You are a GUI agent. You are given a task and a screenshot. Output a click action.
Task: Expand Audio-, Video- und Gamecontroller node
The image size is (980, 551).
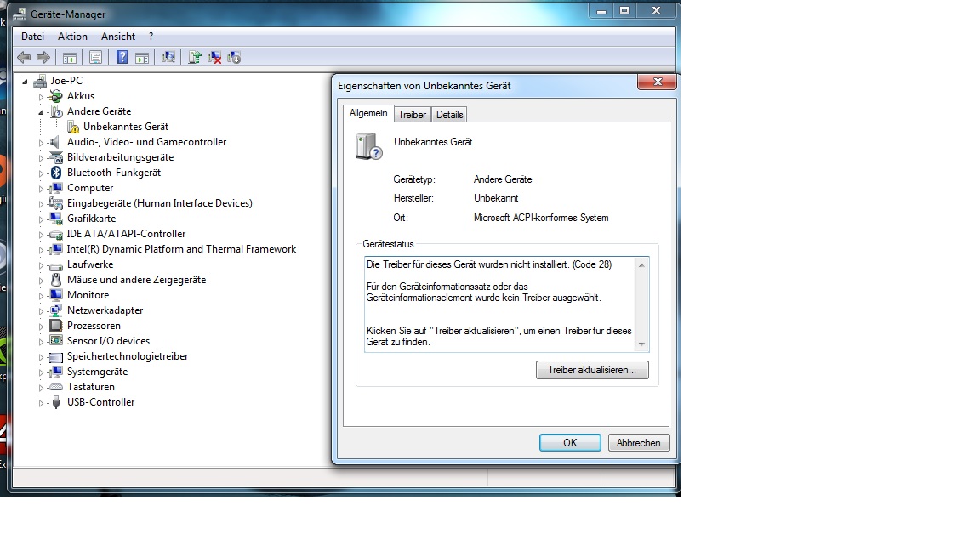tap(41, 143)
